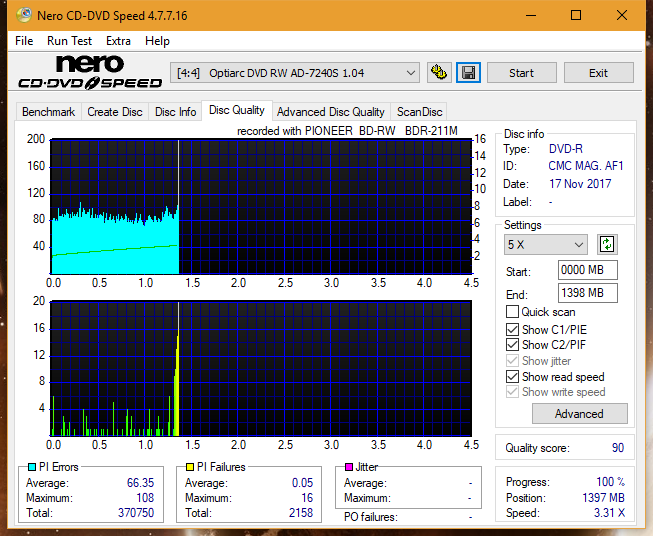This screenshot has width=653, height=536.
Task: Click the refresh speed settings icon
Action: tap(607, 244)
